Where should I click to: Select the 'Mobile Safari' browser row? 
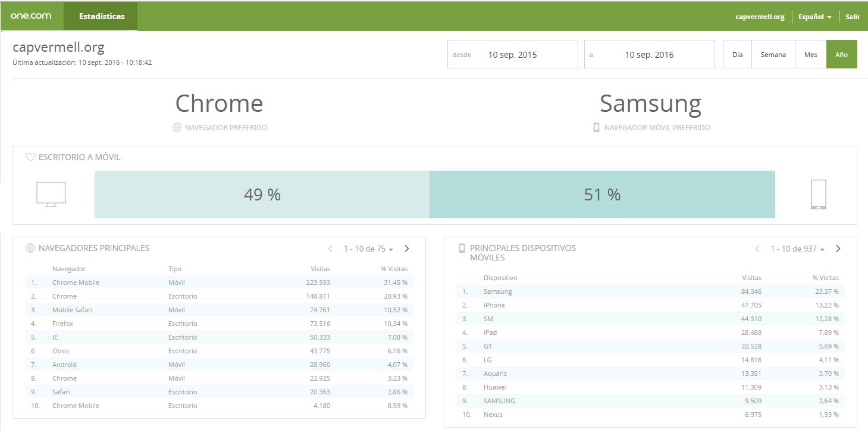pyautogui.click(x=219, y=310)
